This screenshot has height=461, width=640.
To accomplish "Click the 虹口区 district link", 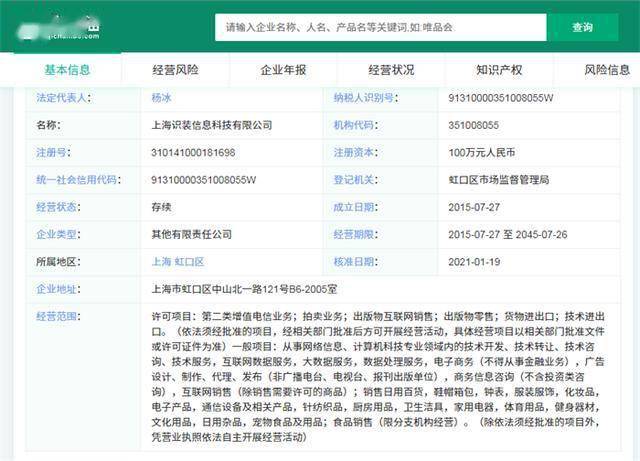I will point(190,261).
